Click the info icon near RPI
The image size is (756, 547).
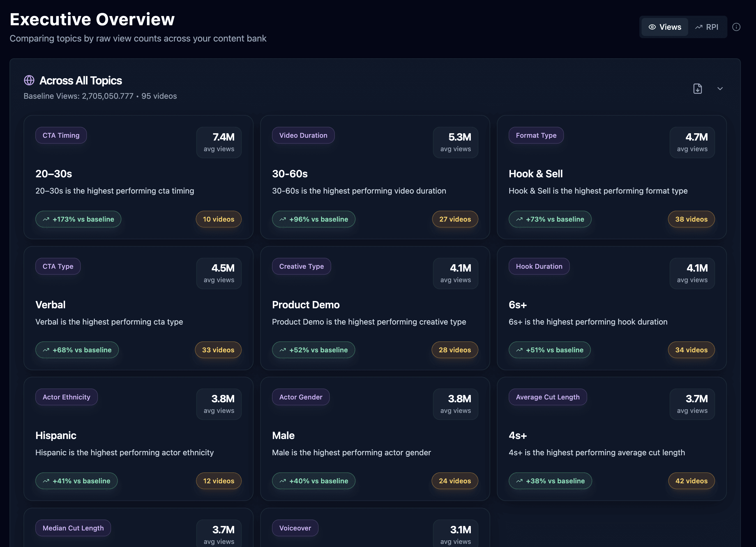(x=736, y=27)
